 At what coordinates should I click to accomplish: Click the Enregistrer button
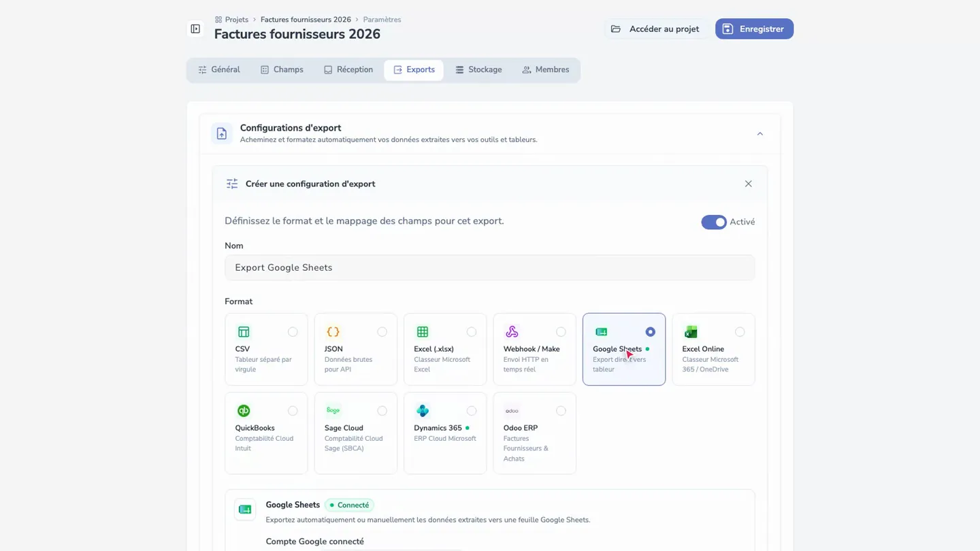pos(754,29)
